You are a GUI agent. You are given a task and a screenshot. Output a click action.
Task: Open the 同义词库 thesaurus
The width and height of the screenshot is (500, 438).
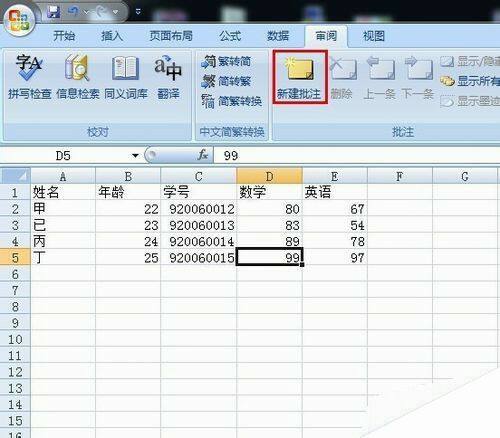tap(126, 77)
